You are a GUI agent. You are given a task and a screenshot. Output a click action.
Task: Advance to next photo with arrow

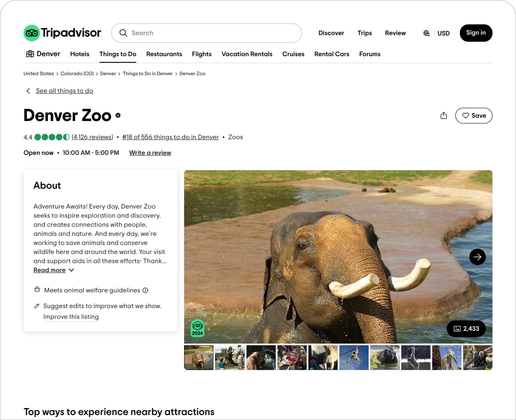(x=478, y=257)
